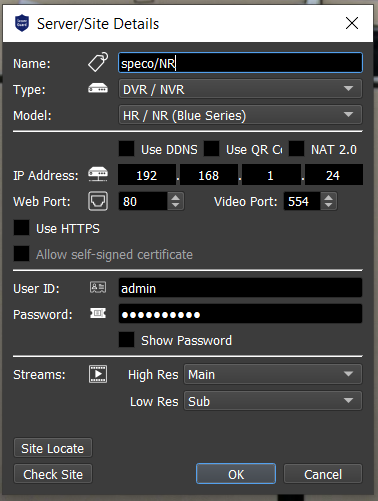
Task: Click the User ID field with admin
Action: pos(240,288)
